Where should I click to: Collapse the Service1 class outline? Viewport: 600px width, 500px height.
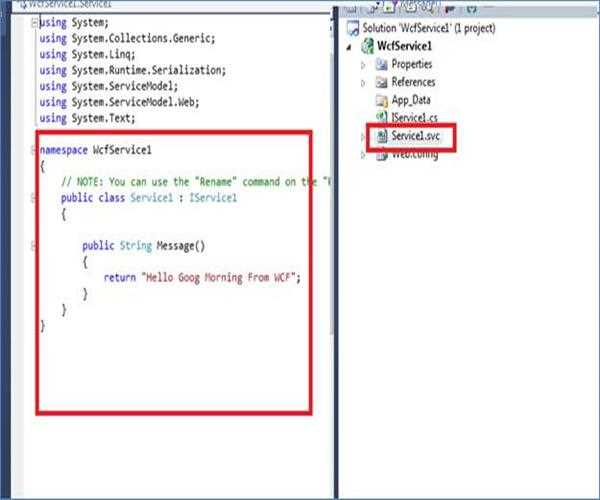pos(34,198)
